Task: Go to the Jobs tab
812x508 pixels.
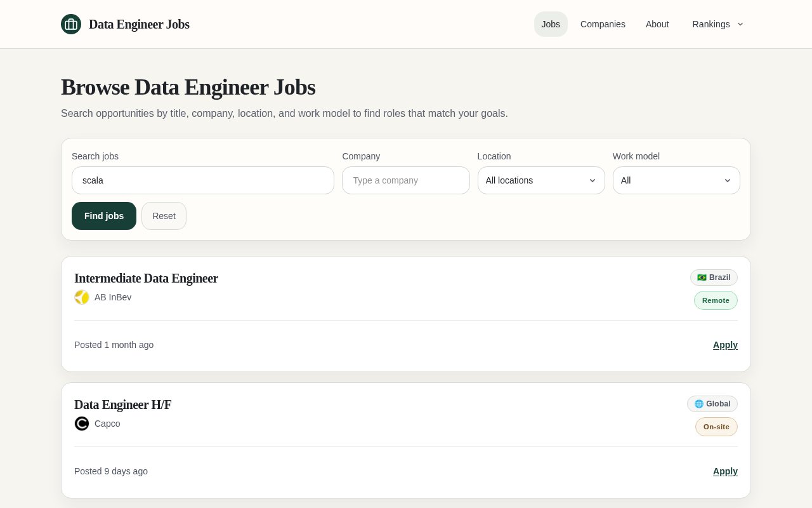Action: [551, 24]
